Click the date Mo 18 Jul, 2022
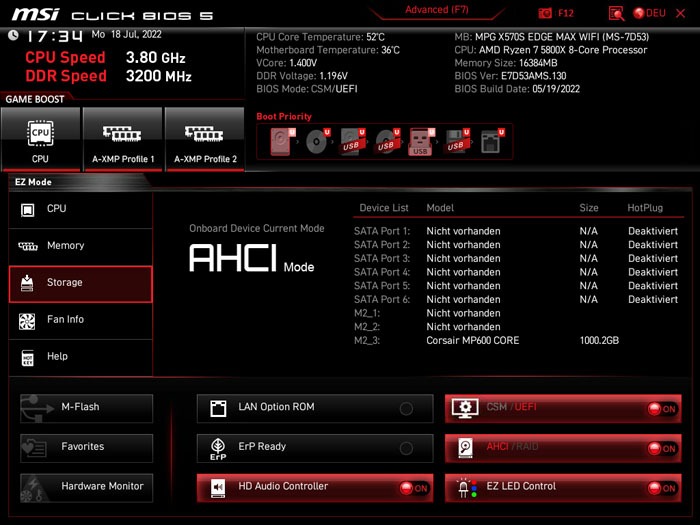Image resolution: width=700 pixels, height=525 pixels. pyautogui.click(x=126, y=34)
